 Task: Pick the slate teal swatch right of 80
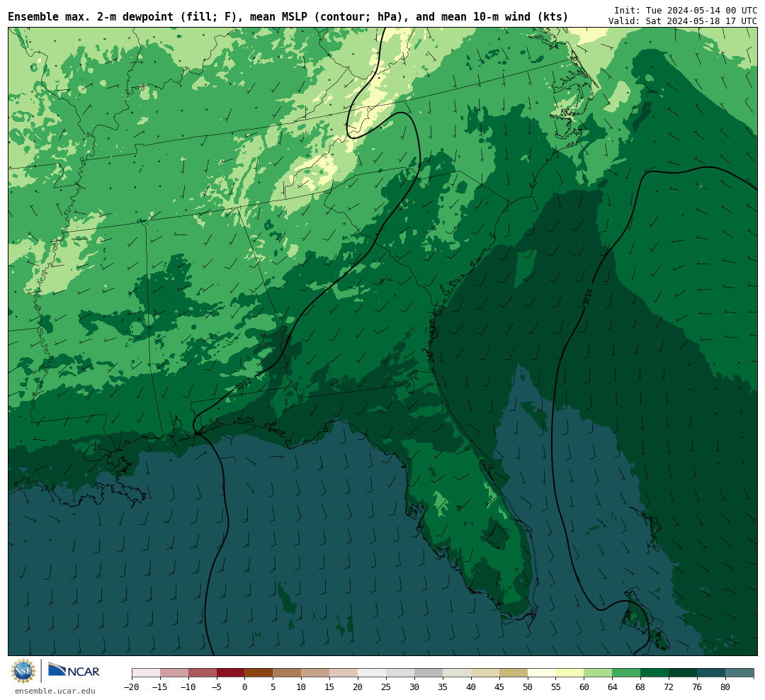point(740,674)
